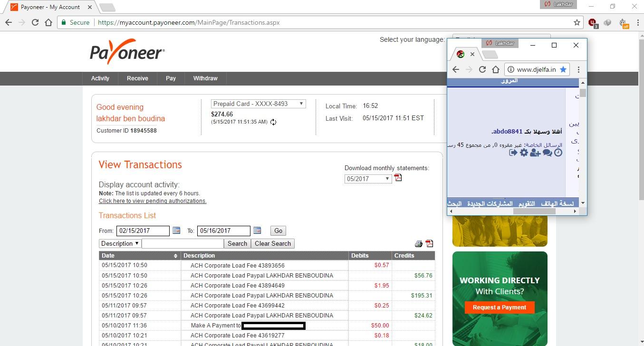Click the Credits column header
Viewport: 644px width, 346px height.
(x=413, y=256)
